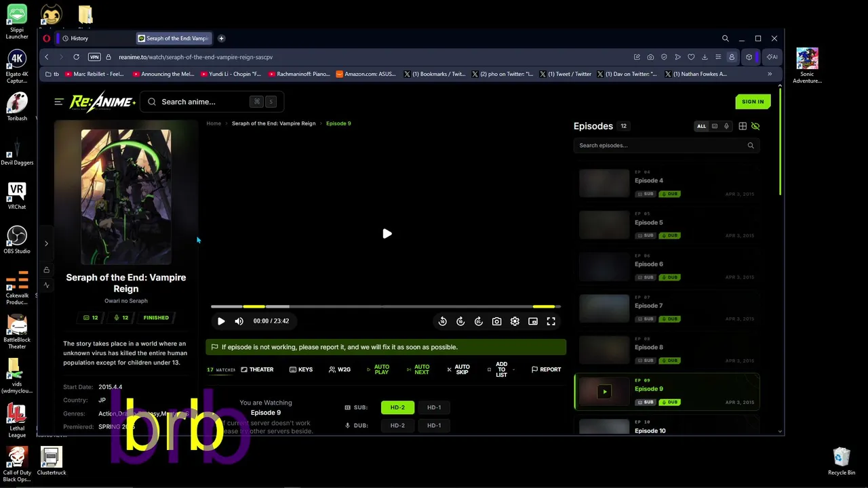Viewport: 868px width, 488px height.
Task: Open the browser privacy shield icon
Action: click(x=664, y=57)
